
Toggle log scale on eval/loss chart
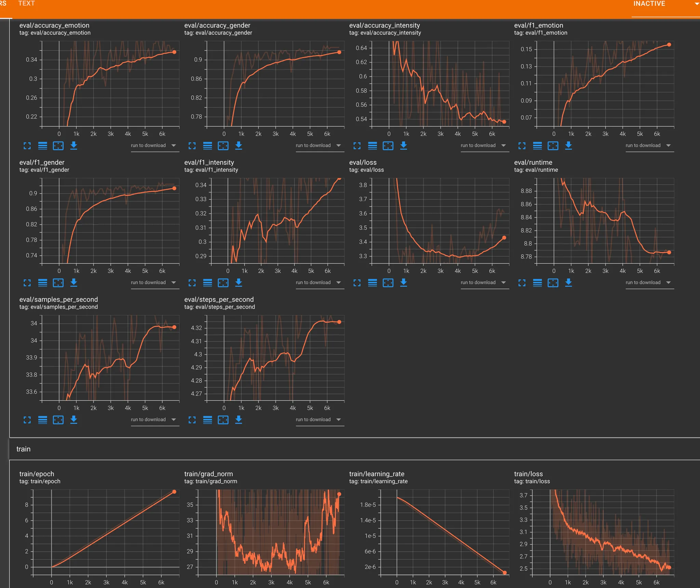click(x=373, y=283)
